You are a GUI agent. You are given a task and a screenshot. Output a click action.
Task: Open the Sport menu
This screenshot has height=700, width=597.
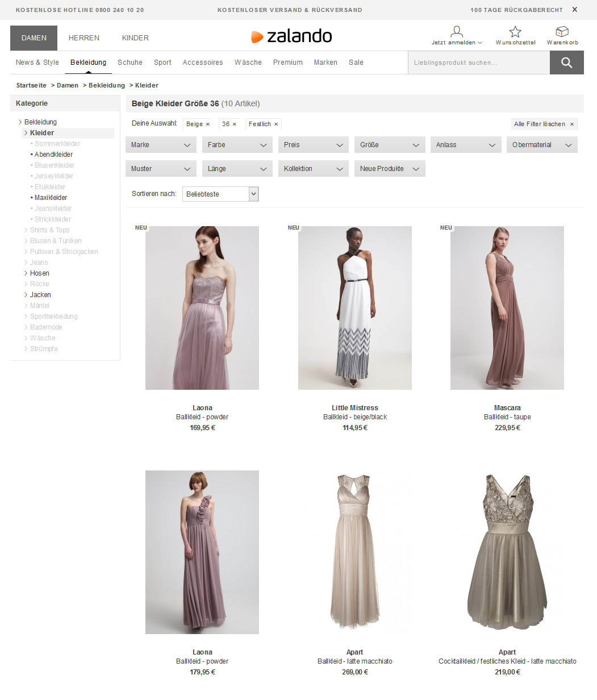[x=162, y=63]
